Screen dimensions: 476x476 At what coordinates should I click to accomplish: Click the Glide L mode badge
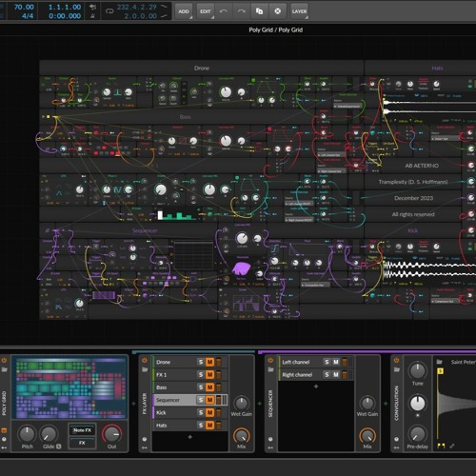[x=59, y=446]
